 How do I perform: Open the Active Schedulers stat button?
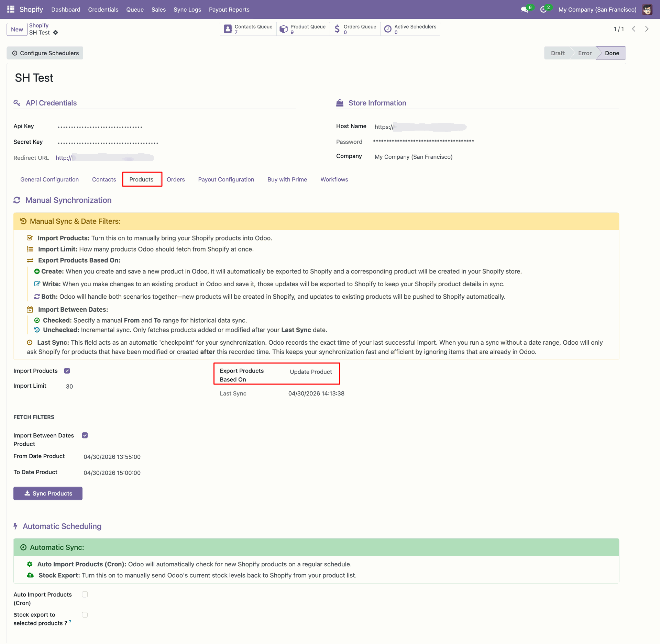click(410, 29)
